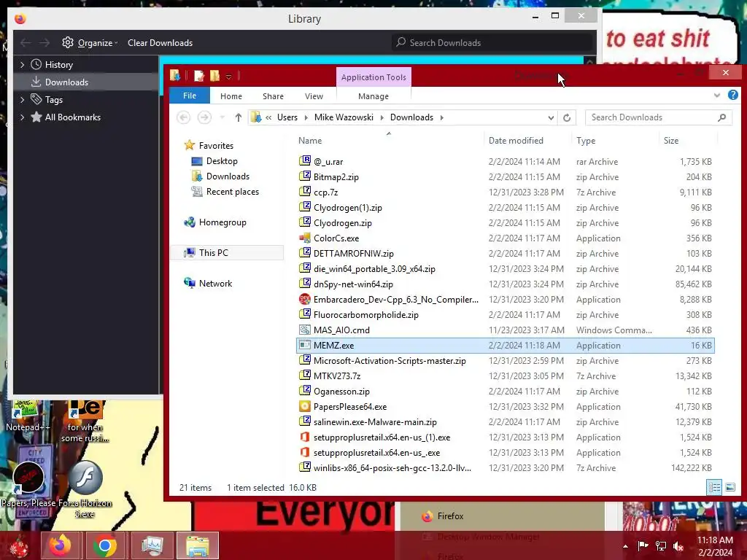Click the network tray icon
747x560 pixels.
661,545
